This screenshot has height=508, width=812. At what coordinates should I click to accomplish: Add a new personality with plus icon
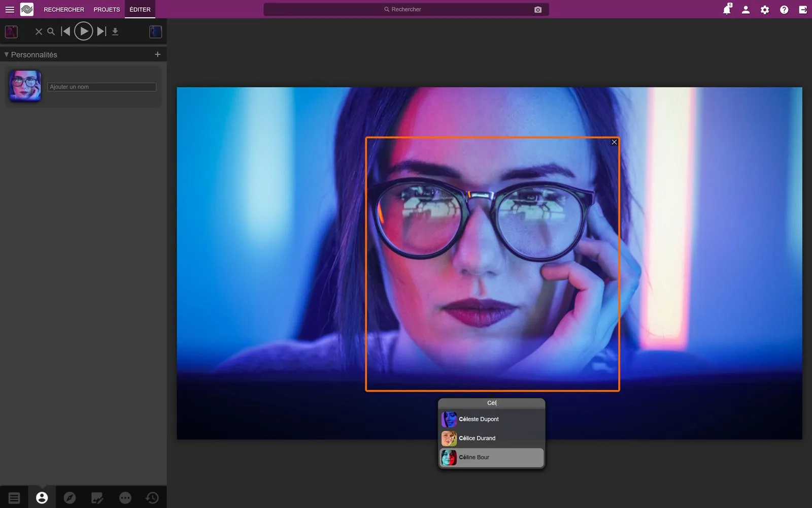coord(158,54)
